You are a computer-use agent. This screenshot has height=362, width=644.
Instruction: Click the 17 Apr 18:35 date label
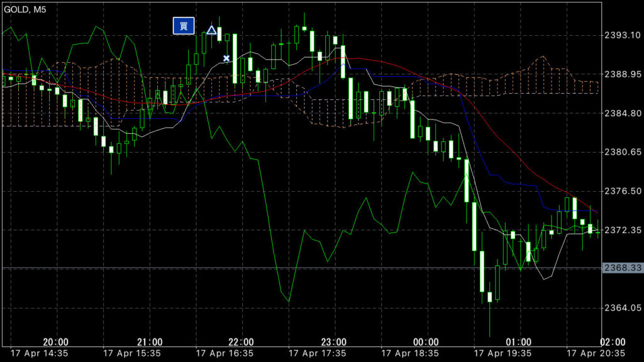tap(410, 353)
